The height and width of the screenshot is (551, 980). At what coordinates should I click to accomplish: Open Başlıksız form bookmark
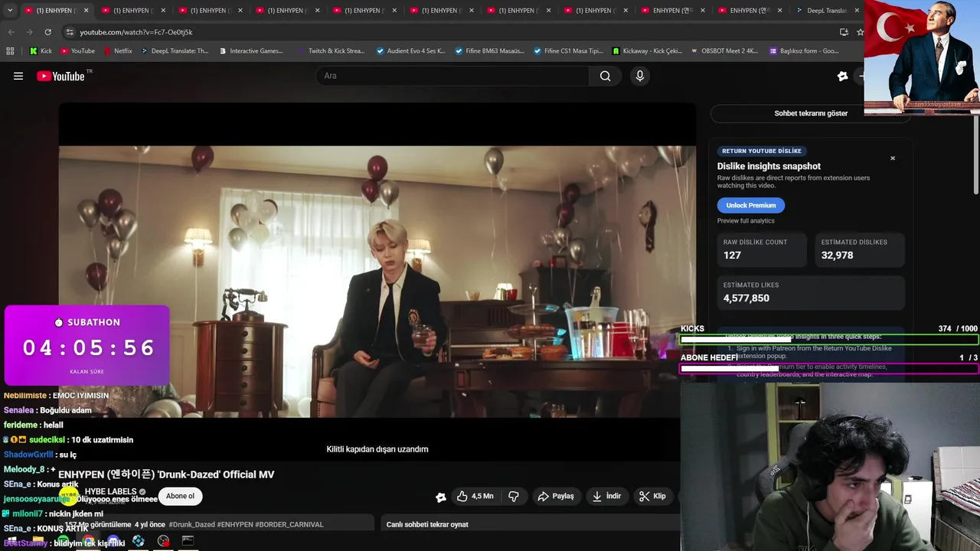pyautogui.click(x=803, y=51)
